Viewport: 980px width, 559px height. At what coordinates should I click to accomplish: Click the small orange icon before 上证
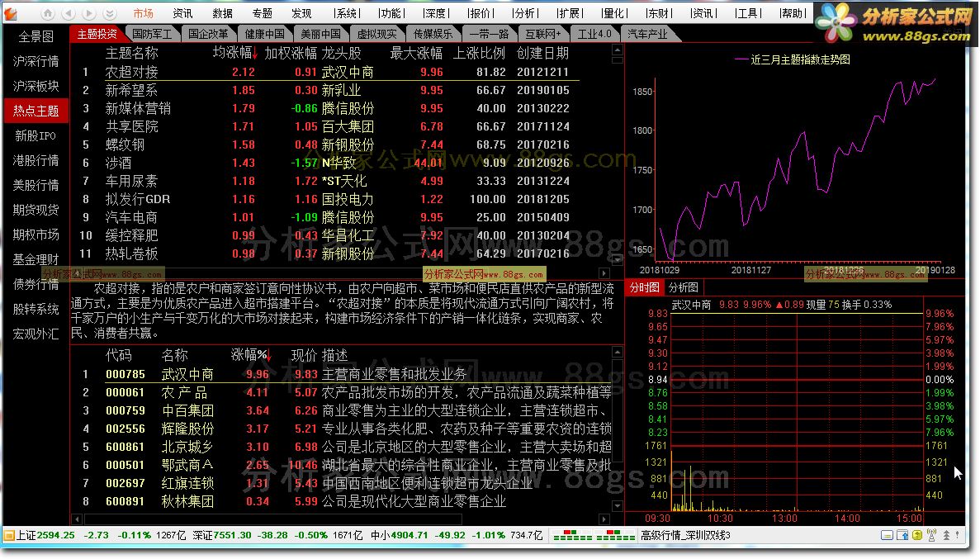(x=9, y=535)
